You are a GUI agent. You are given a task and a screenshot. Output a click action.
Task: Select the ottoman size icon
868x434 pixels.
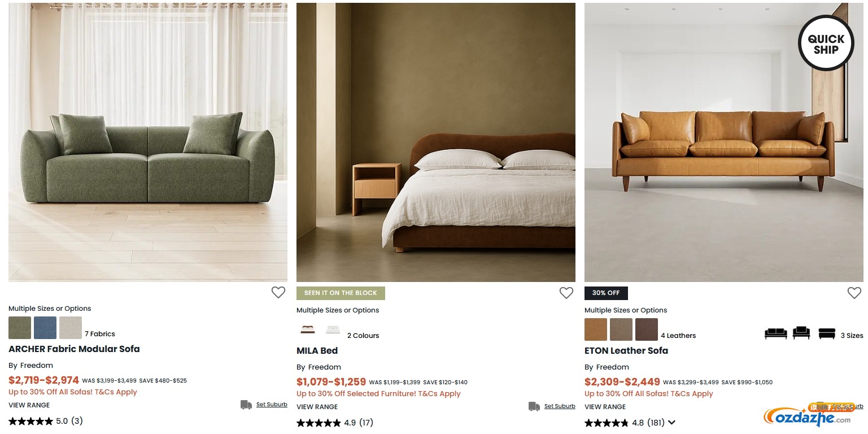point(827,333)
